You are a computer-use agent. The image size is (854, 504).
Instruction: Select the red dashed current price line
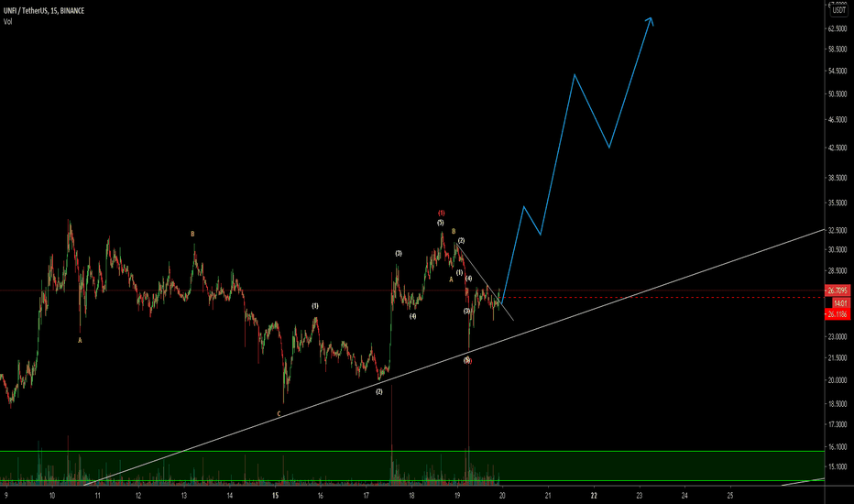(663, 298)
